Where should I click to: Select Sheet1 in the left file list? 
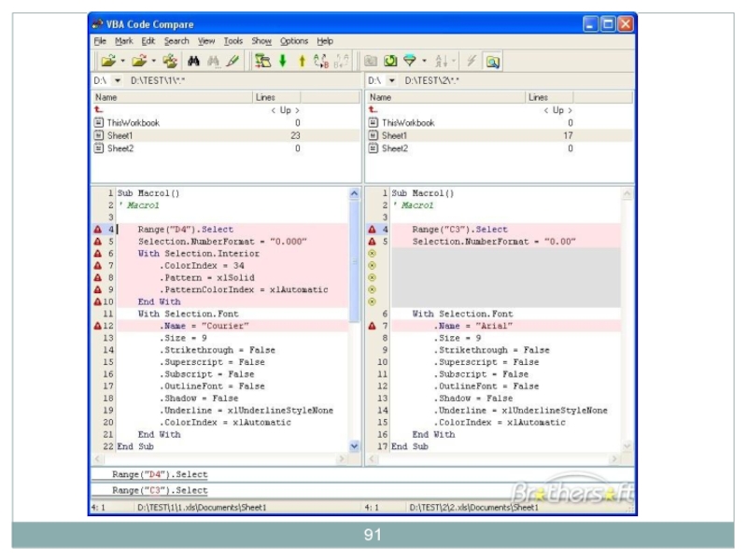tap(120, 135)
